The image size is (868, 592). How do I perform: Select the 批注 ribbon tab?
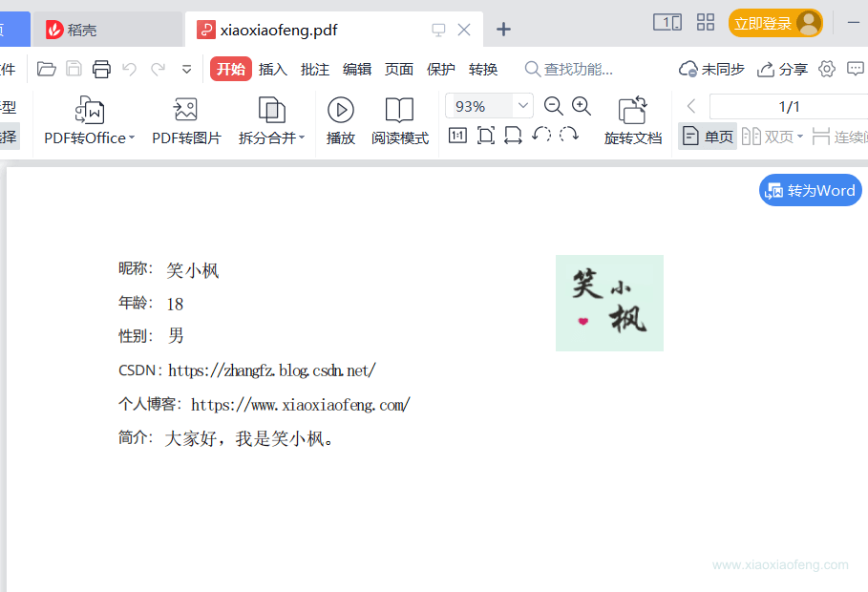[315, 69]
